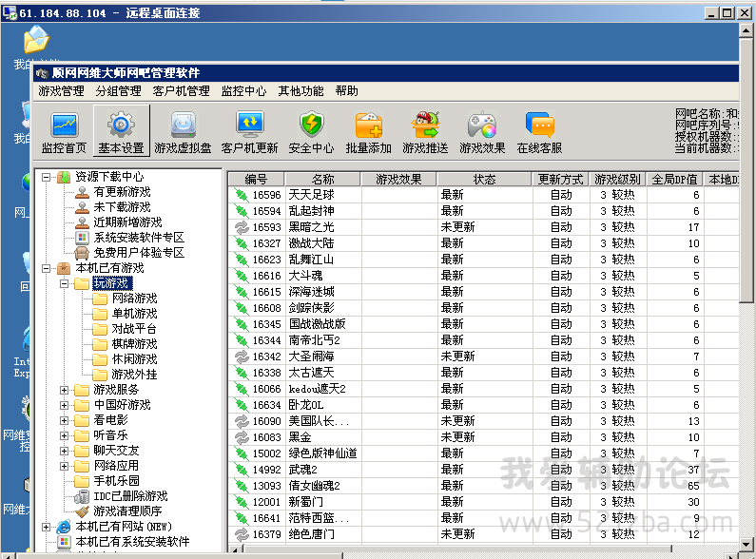The width and height of the screenshot is (756, 559).
Task: Sort by the 名称 column header
Action: click(322, 180)
